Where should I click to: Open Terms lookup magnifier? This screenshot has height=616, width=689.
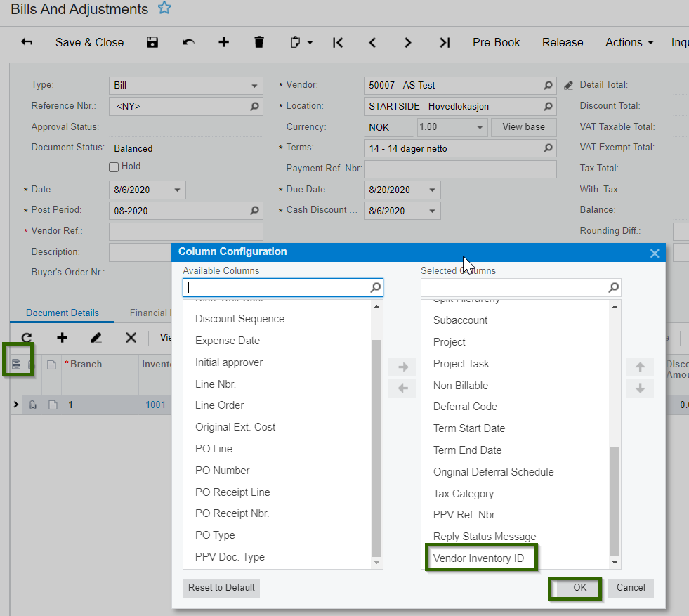pos(548,148)
